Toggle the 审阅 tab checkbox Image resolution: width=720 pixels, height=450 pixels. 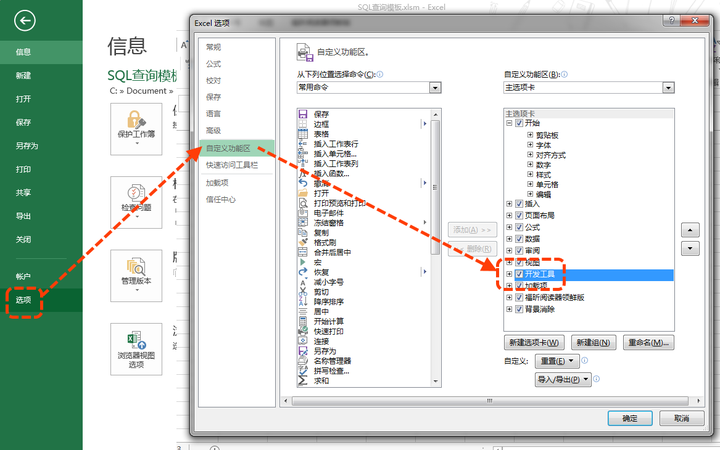[519, 251]
